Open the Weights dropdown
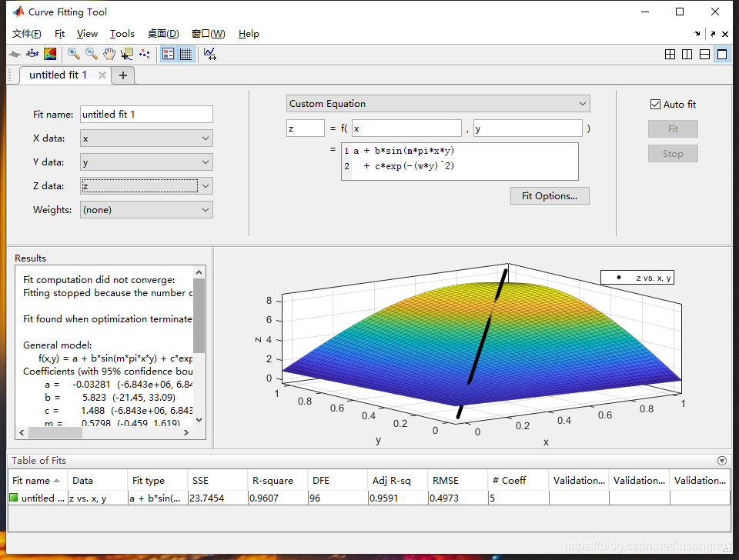This screenshot has width=739, height=560. click(x=146, y=210)
